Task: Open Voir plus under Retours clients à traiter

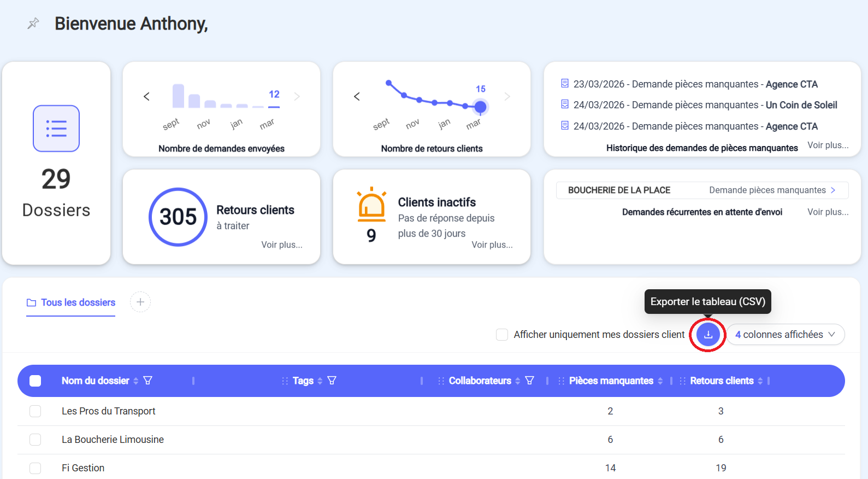Action: click(281, 244)
